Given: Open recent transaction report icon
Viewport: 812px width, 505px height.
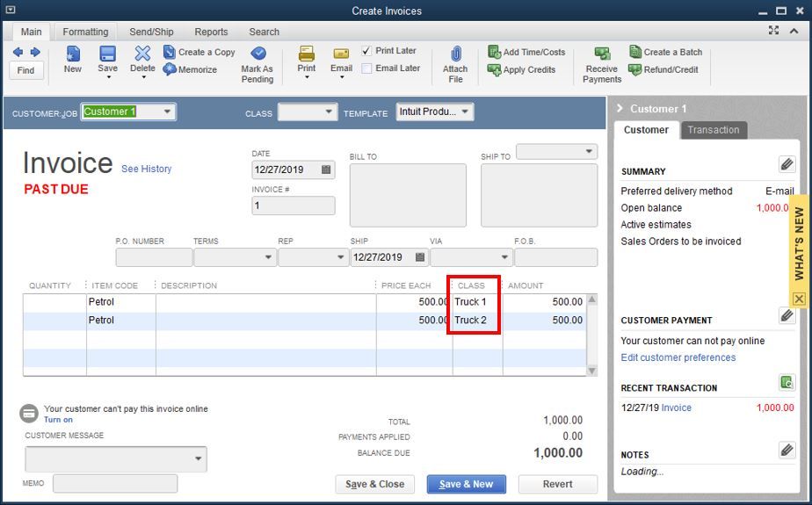Looking at the screenshot, I should click(787, 382).
